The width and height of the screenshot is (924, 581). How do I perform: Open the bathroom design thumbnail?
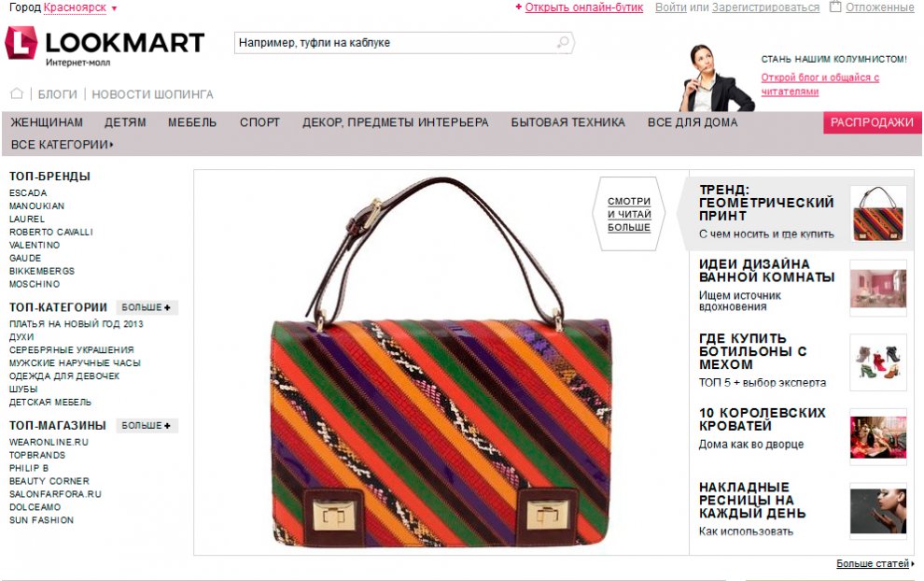(x=878, y=289)
